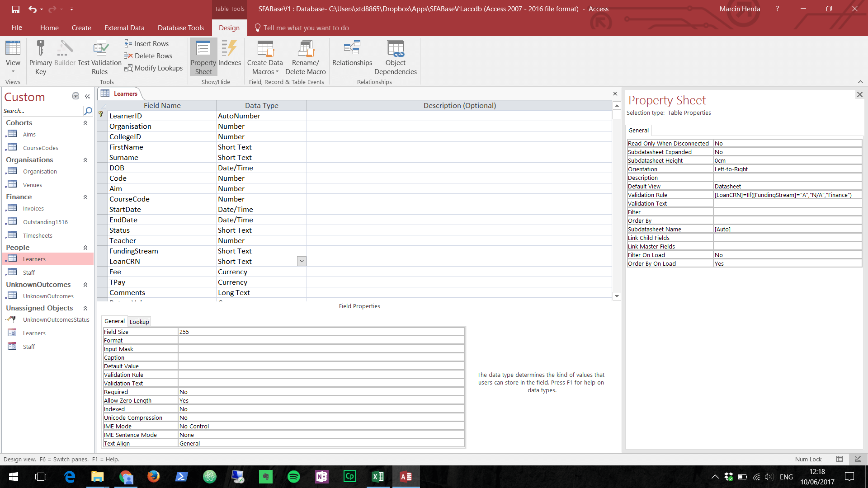This screenshot has width=868, height=488.
Task: Collapse the Cohorts navigation group
Action: pyautogui.click(x=85, y=123)
